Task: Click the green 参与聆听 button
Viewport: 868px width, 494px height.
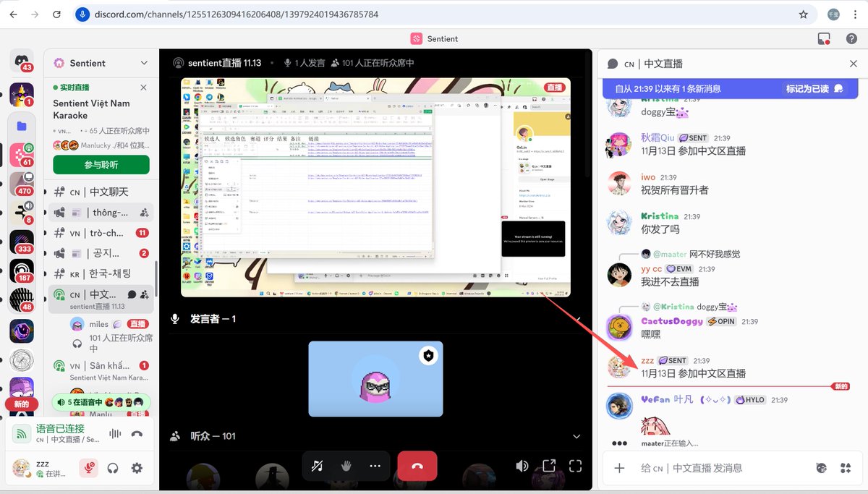Action: (x=101, y=165)
